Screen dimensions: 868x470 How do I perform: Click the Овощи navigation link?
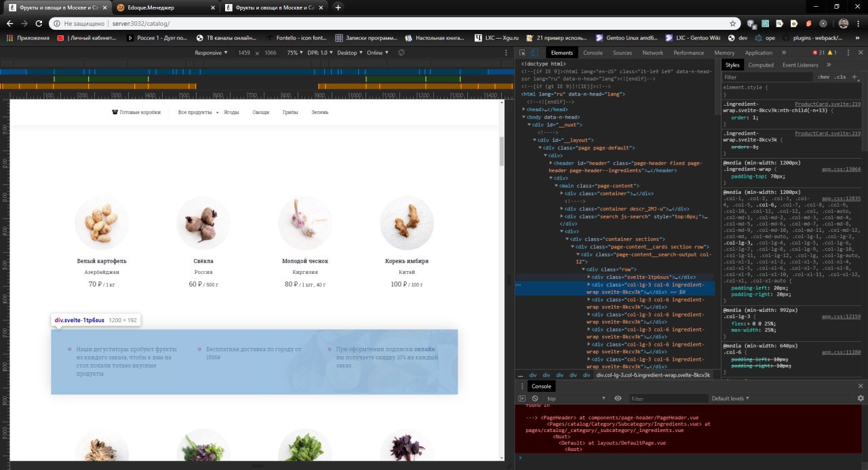coord(260,112)
